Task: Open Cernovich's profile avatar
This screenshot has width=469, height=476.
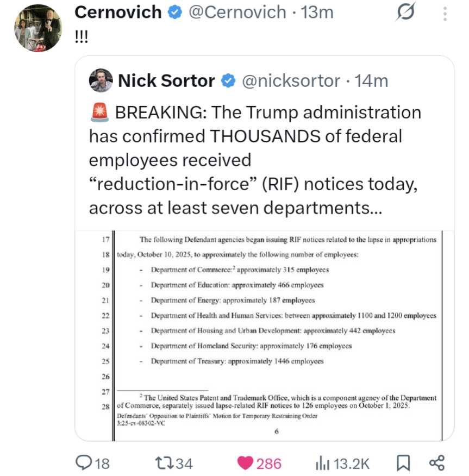Action: tap(38, 28)
